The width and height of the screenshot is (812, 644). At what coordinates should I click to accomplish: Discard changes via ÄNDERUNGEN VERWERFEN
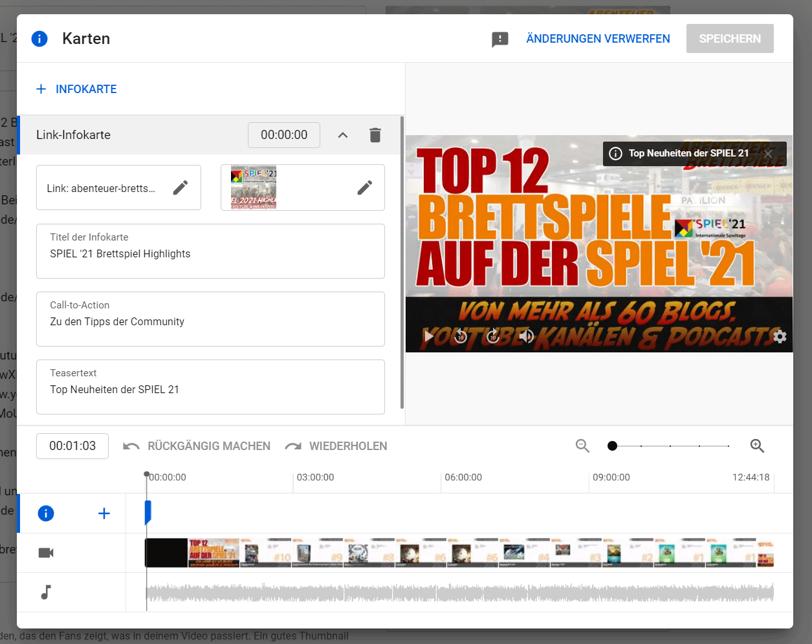coord(598,38)
